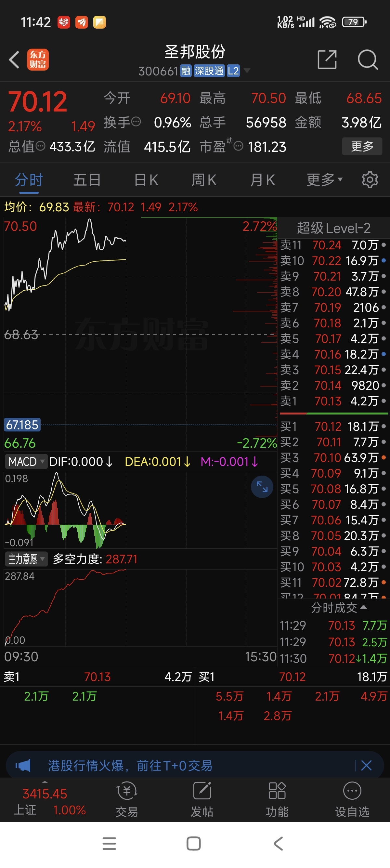Image resolution: width=390 pixels, height=868 pixels.
Task: Tap the info icon next to 换手
Action: point(136,122)
